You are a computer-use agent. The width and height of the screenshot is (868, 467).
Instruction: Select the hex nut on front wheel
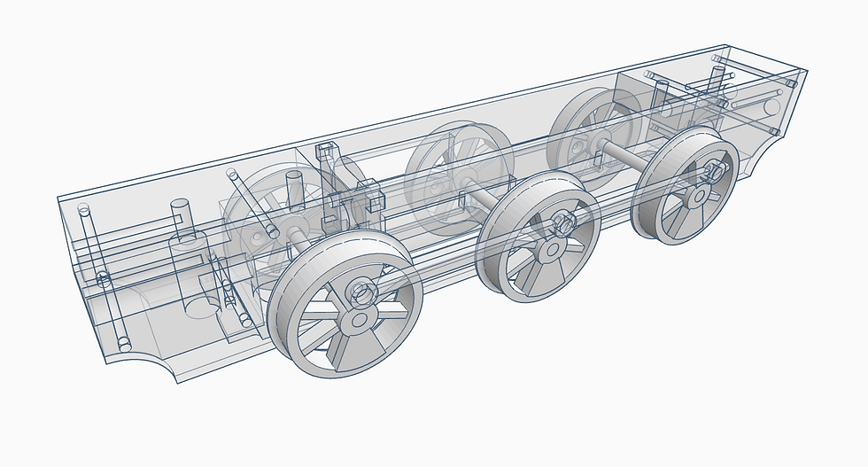click(x=361, y=292)
